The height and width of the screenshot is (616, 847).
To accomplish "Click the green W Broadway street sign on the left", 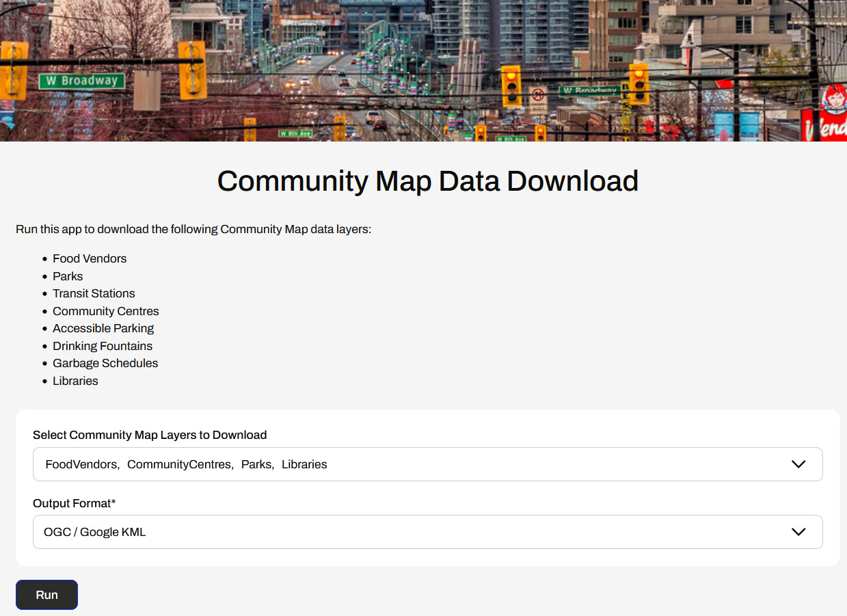I will click(81, 81).
